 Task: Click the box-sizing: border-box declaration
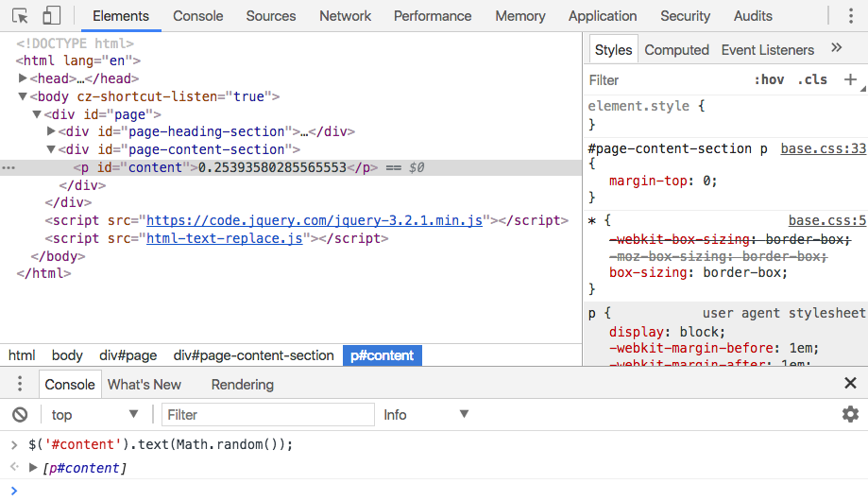pyautogui.click(x=698, y=272)
